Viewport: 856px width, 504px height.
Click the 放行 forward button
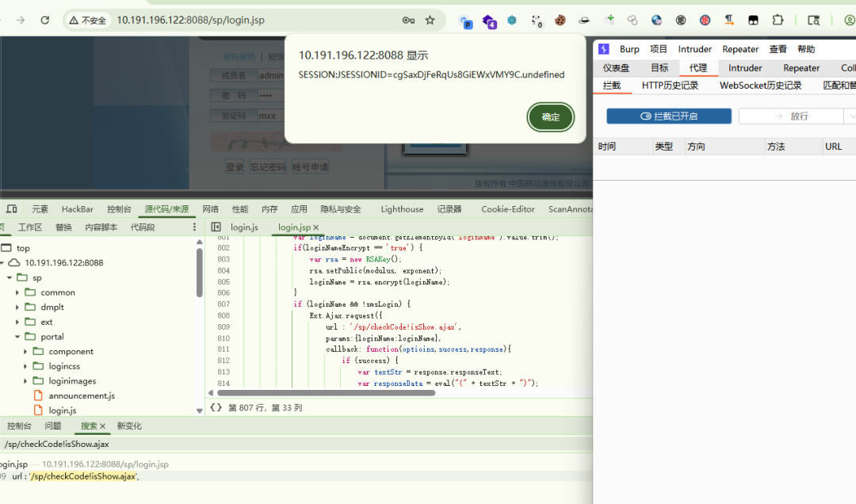[x=791, y=116]
